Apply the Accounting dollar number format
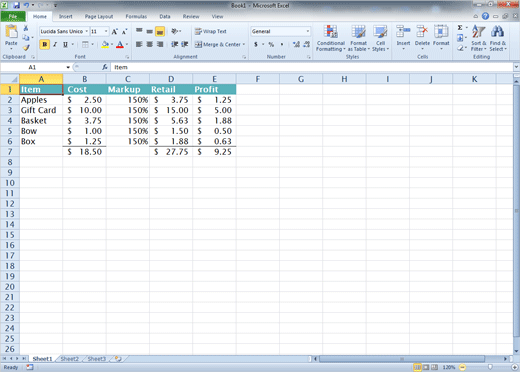The width and height of the screenshot is (520, 372). click(x=256, y=44)
